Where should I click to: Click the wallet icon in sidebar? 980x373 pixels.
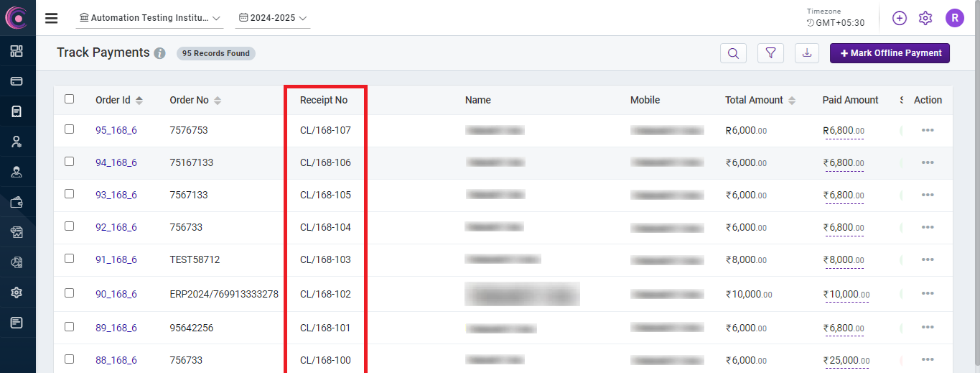[17, 203]
